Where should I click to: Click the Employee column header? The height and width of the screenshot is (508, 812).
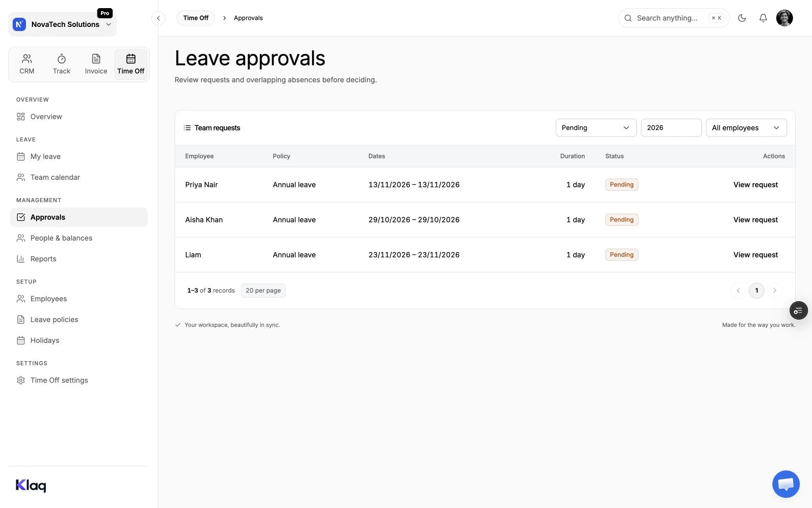tap(199, 156)
